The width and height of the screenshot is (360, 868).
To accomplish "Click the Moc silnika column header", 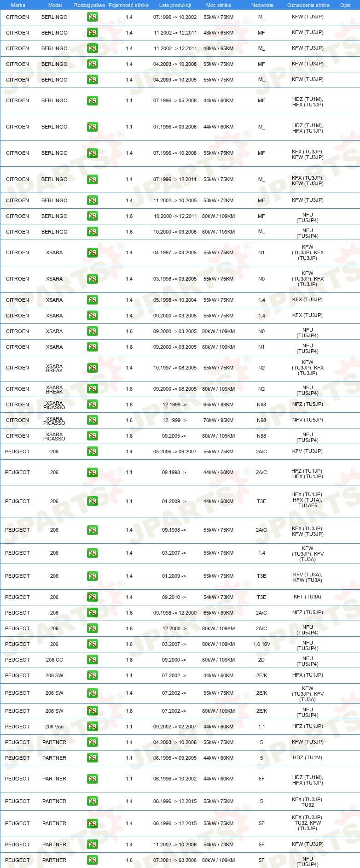I will click(x=219, y=5).
